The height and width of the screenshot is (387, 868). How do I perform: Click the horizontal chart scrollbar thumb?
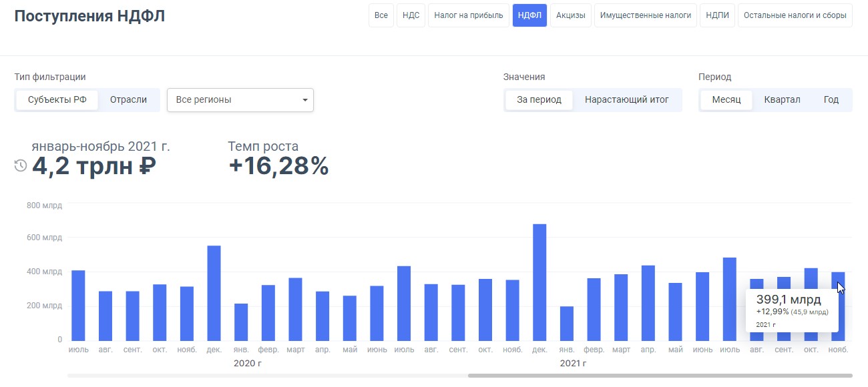[660, 376]
